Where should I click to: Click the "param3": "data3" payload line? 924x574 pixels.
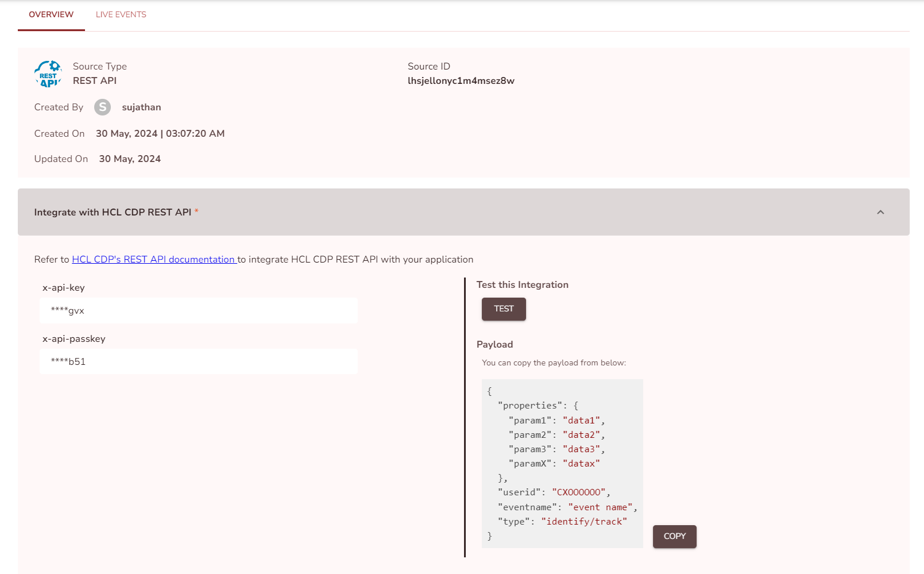[557, 449]
